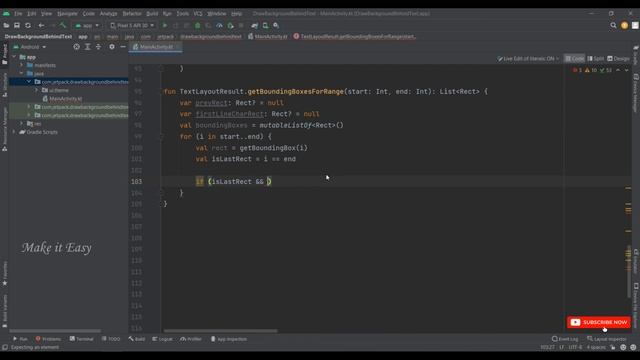Open the Structure tool window side tab
The width and height of the screenshot is (640, 360).
pos(4,84)
